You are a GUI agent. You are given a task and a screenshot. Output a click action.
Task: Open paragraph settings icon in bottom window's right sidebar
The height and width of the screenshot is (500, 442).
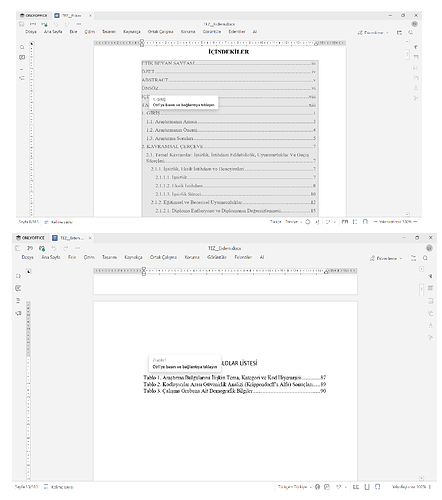click(430, 276)
